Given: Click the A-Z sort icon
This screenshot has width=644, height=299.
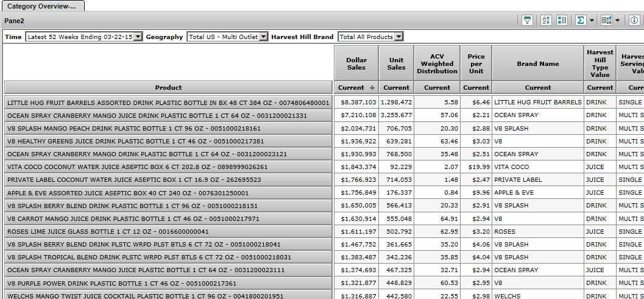Looking at the screenshot, I should pos(546,20).
